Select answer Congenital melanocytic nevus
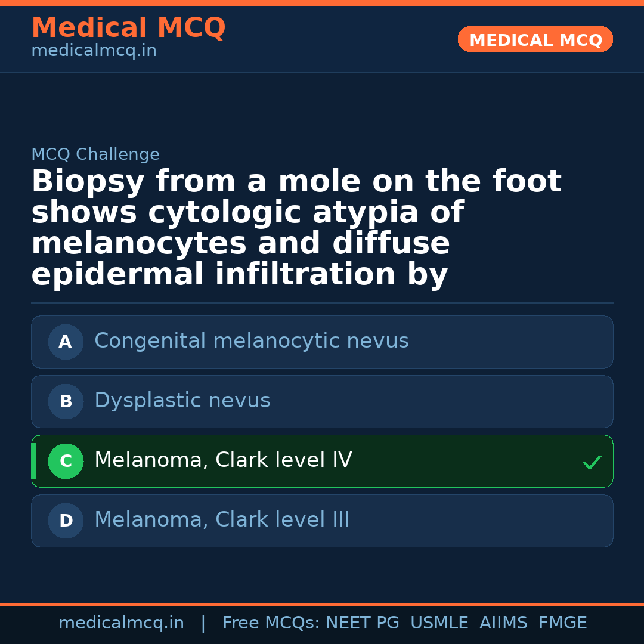 tap(251, 341)
